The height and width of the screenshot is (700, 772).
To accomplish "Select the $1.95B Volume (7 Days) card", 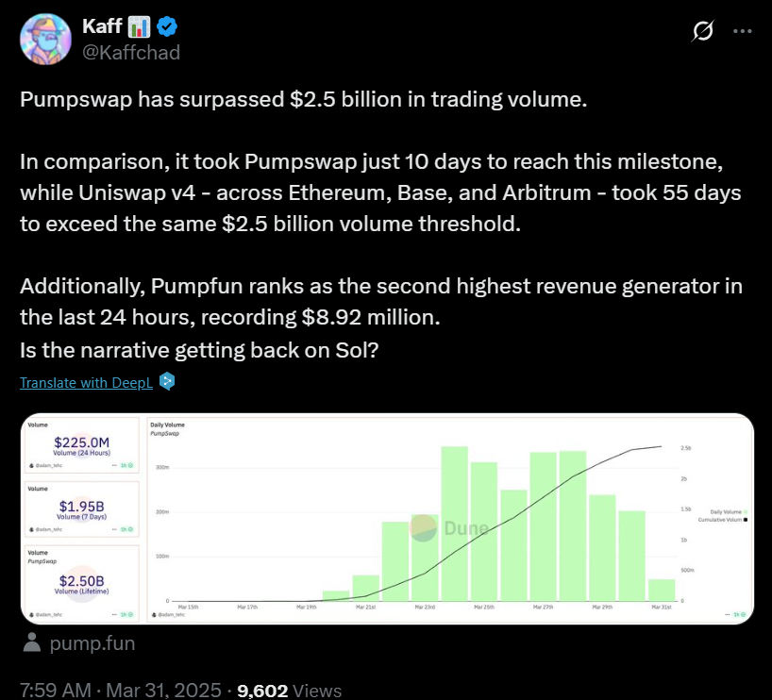I will [x=82, y=509].
